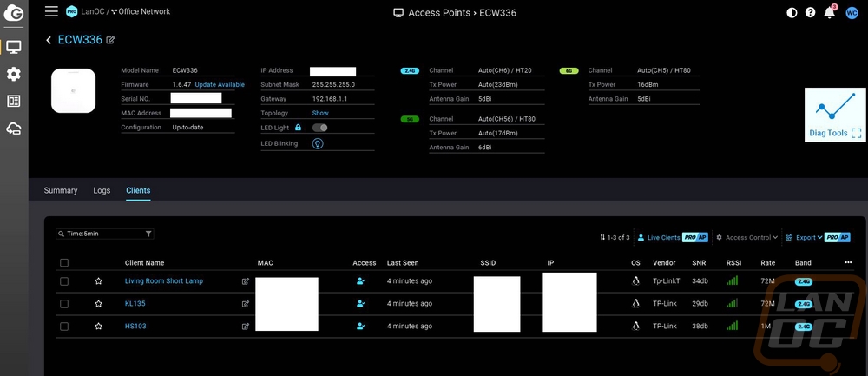Toggle the LED Light switch

click(320, 128)
